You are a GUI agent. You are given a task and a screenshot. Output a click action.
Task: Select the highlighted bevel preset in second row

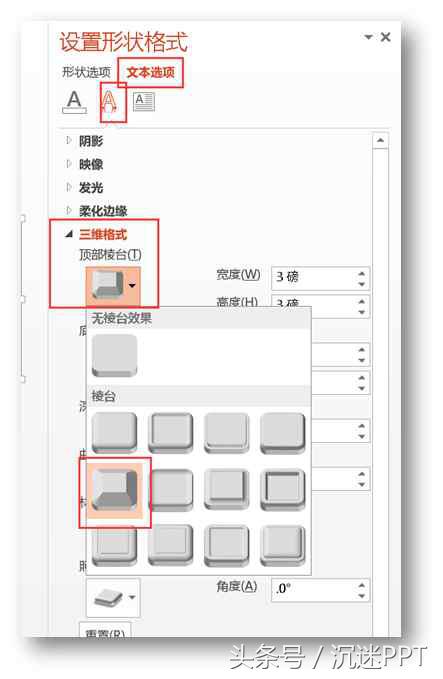coord(115,489)
